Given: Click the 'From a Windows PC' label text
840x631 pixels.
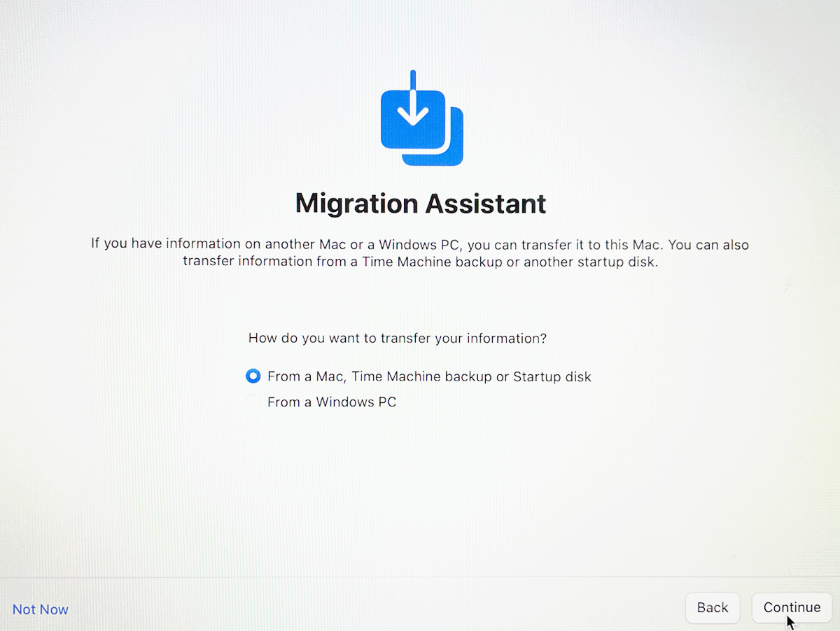Looking at the screenshot, I should (x=332, y=402).
